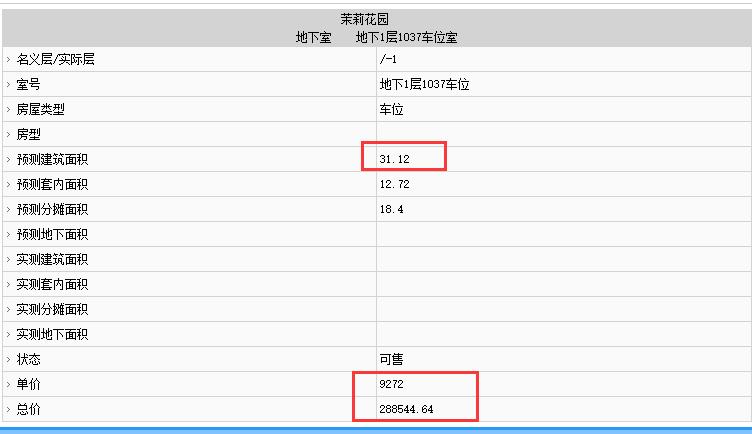Click the arrow bullet beside 状态
Screen dimensions: 752x434
pyautogui.click(x=8, y=359)
